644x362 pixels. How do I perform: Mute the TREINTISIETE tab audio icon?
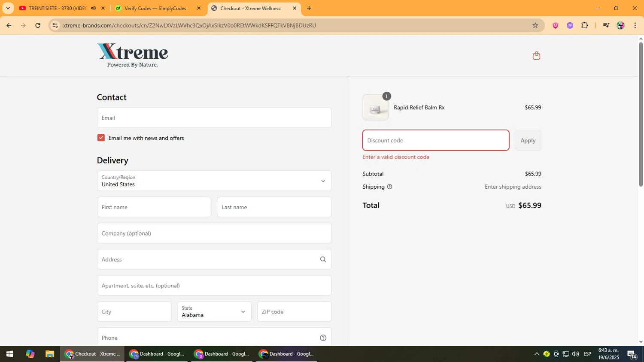(93, 8)
